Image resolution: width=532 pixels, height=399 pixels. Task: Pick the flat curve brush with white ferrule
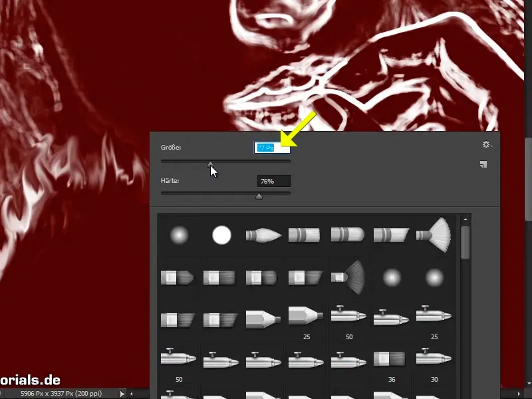(x=261, y=277)
